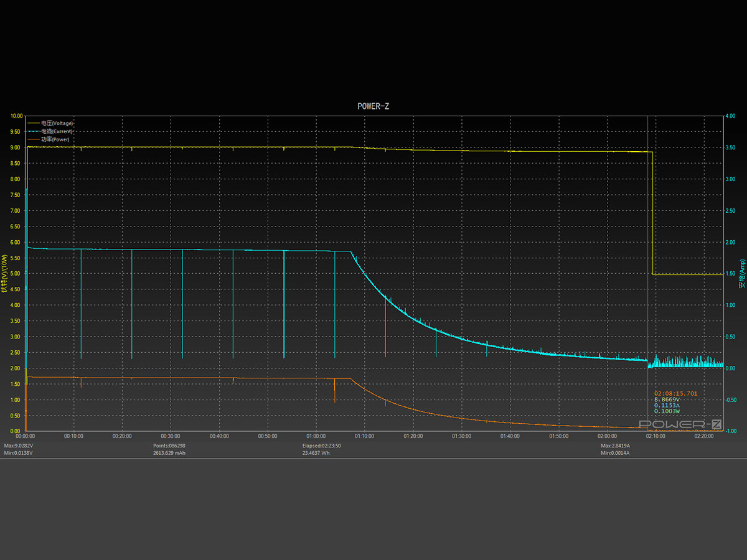Toggle the Current legend entry
This screenshot has width=747, height=560.
(x=57, y=131)
